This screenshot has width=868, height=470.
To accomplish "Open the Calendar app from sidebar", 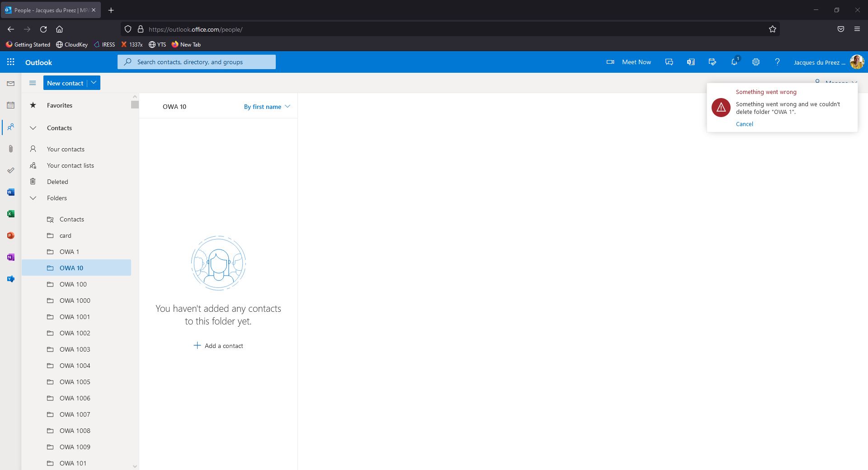I will tap(10, 105).
